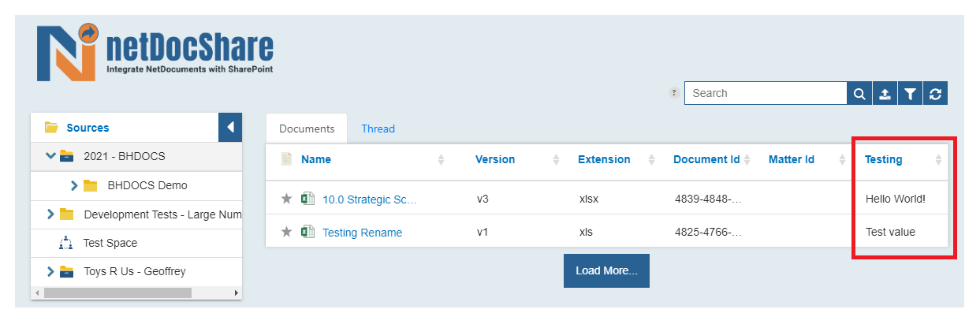Click the horizontal scrollbar in the Sources tree

point(117,293)
